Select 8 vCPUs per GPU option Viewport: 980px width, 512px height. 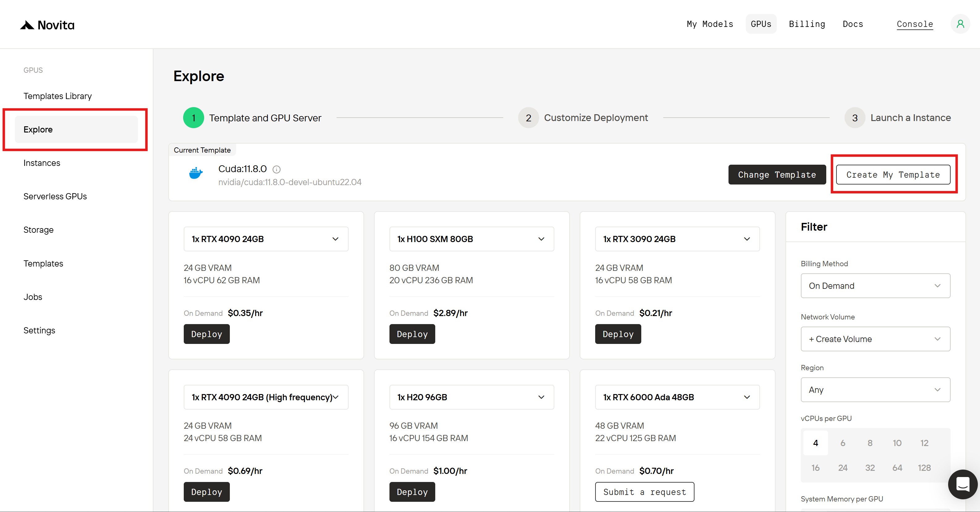click(x=870, y=443)
